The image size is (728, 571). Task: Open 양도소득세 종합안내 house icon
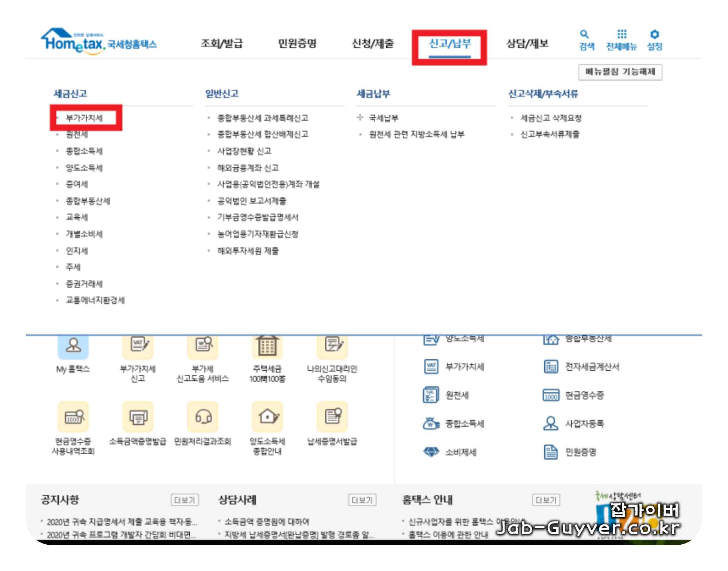(x=267, y=417)
